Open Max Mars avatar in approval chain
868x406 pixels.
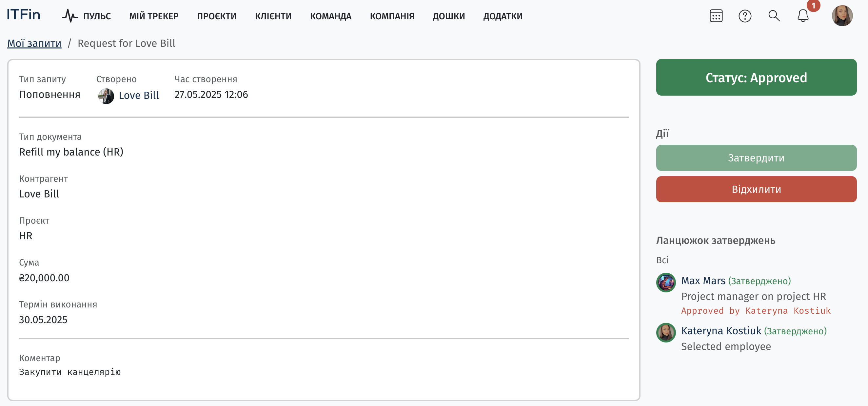tap(666, 282)
